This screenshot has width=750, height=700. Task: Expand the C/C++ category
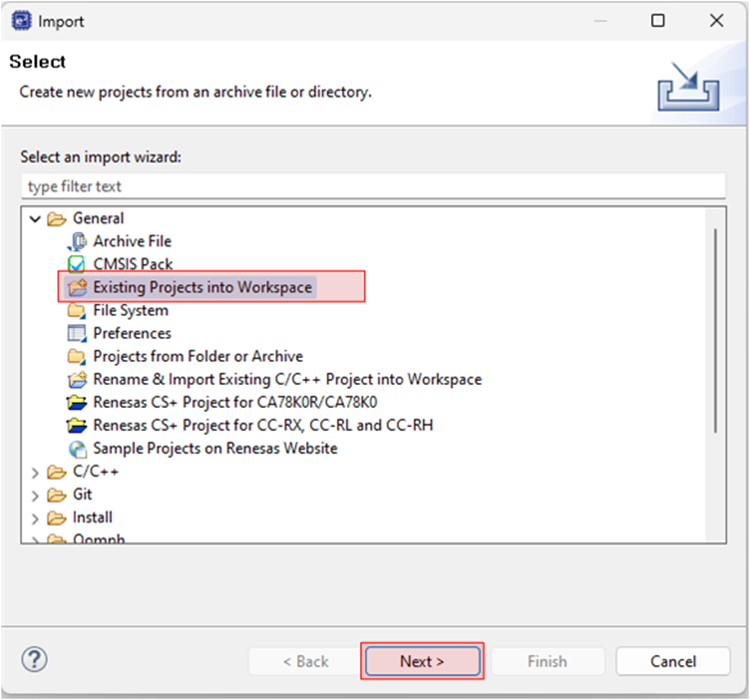(x=35, y=473)
